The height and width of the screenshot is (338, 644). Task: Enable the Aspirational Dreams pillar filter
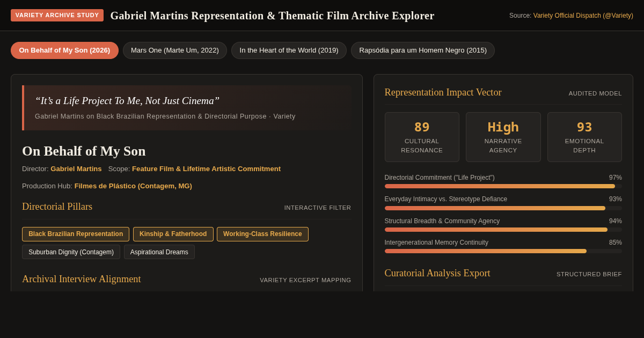click(159, 252)
